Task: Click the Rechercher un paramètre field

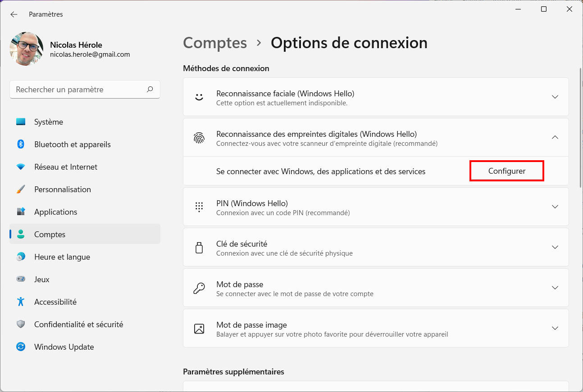Action: click(85, 90)
